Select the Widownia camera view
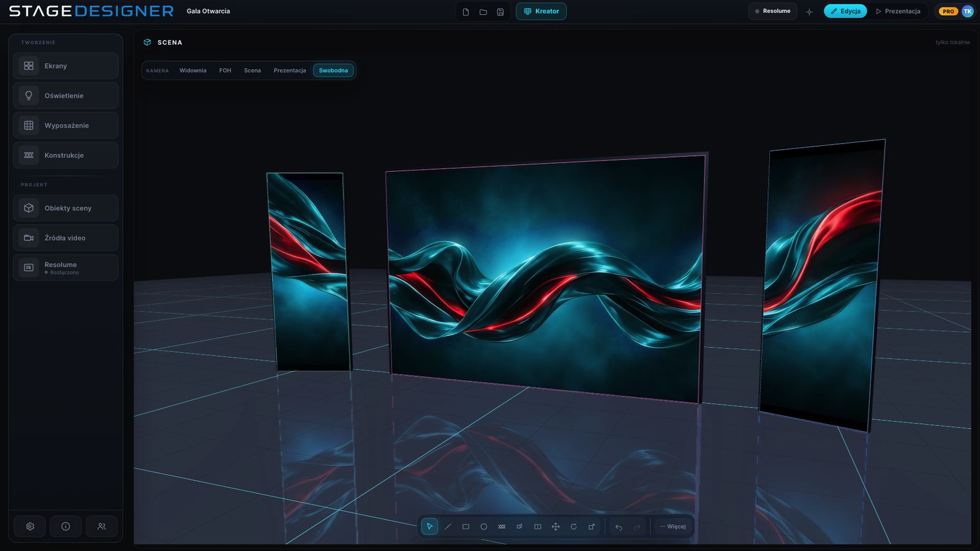Image resolution: width=980 pixels, height=551 pixels. pyautogui.click(x=193, y=70)
